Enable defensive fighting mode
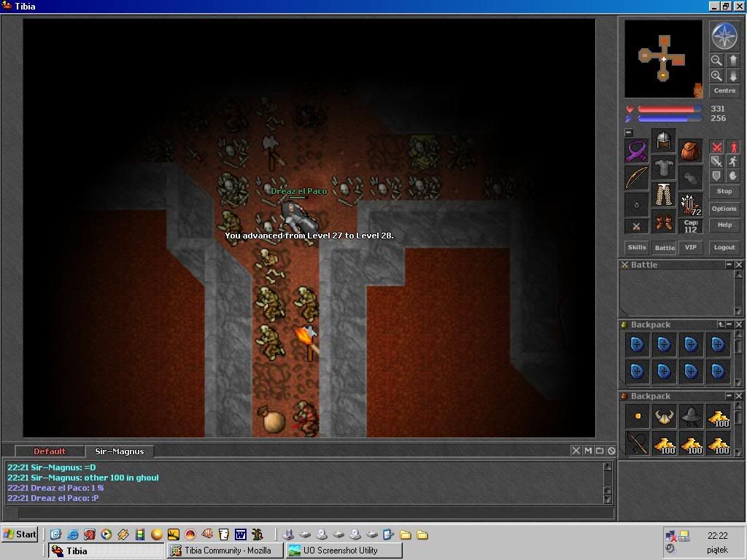747x560 pixels. [716, 176]
